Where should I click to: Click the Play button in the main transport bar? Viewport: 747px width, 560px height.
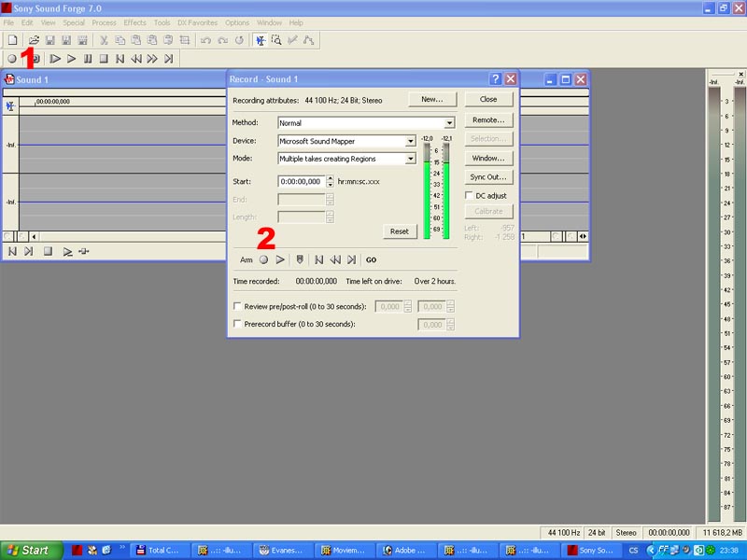(x=72, y=59)
